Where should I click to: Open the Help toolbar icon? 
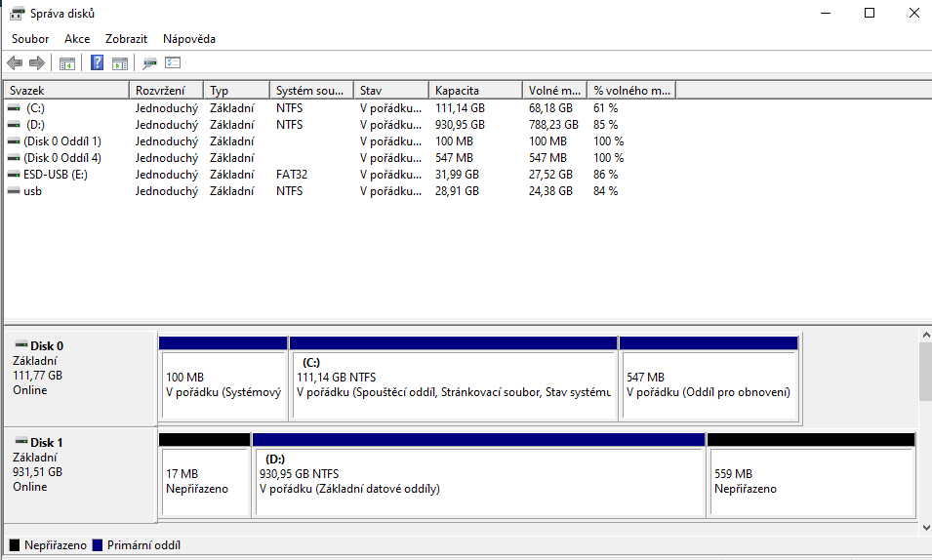[97, 62]
